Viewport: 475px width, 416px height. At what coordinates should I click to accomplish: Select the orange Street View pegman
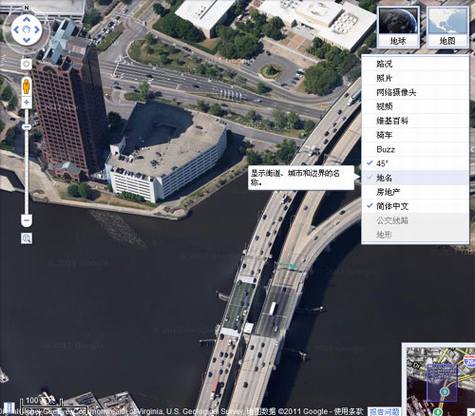26,86
